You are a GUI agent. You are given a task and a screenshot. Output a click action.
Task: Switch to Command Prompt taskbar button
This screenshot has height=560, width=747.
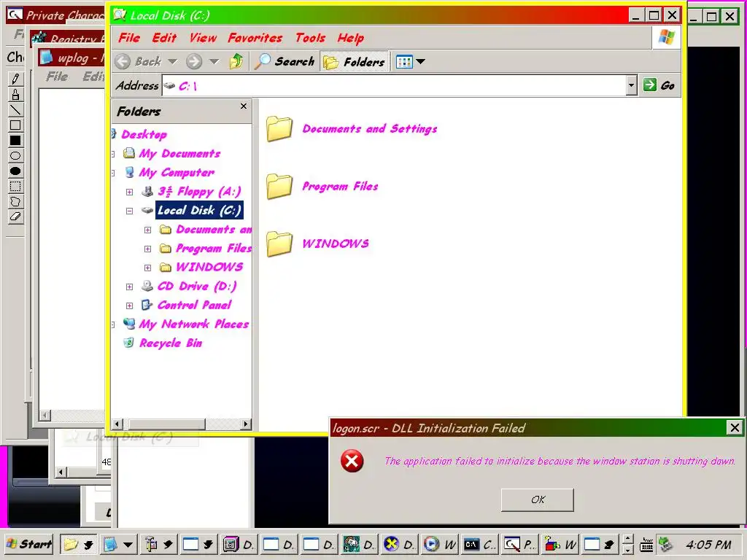pos(480,544)
